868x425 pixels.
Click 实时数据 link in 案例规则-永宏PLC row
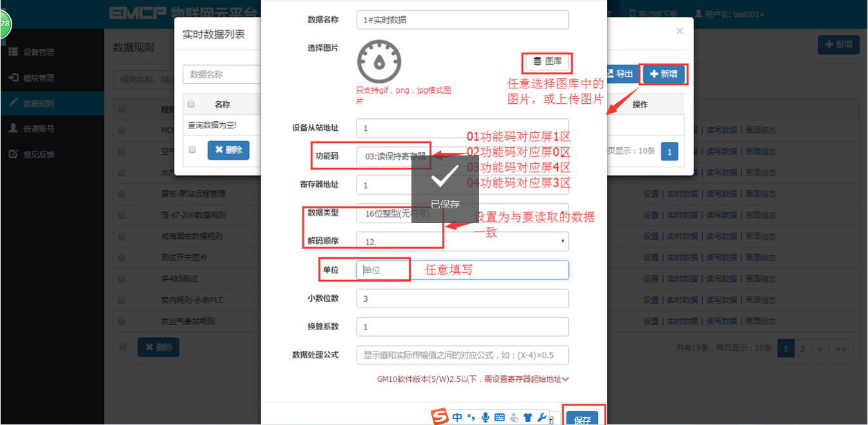point(682,300)
